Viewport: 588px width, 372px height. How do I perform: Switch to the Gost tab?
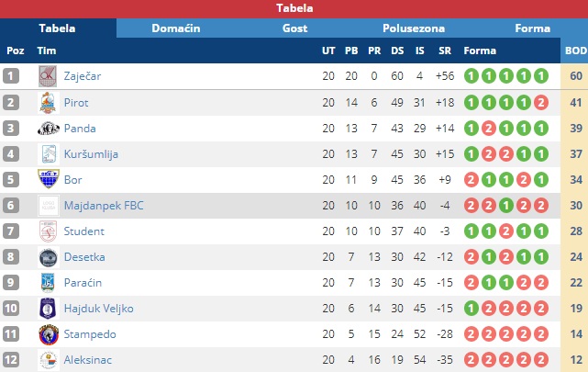pyautogui.click(x=294, y=28)
